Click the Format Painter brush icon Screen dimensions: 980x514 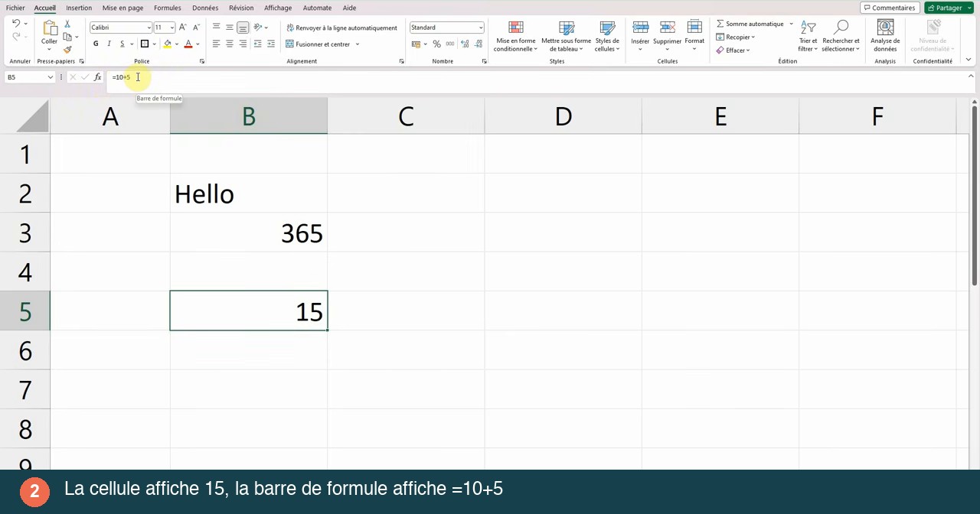[67, 50]
